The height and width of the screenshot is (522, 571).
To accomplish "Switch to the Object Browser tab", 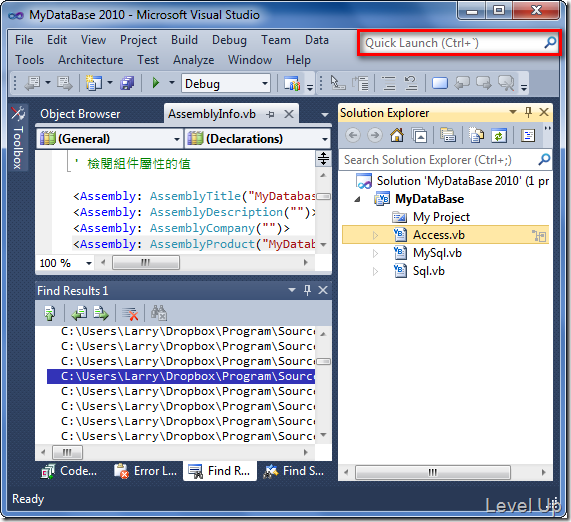I will pos(80,114).
